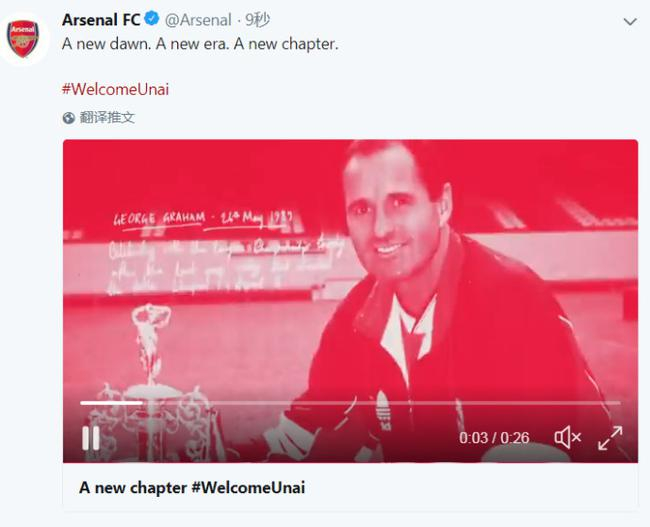Click the 翻译推文 translate tweet link
The image size is (650, 527).
(x=108, y=117)
